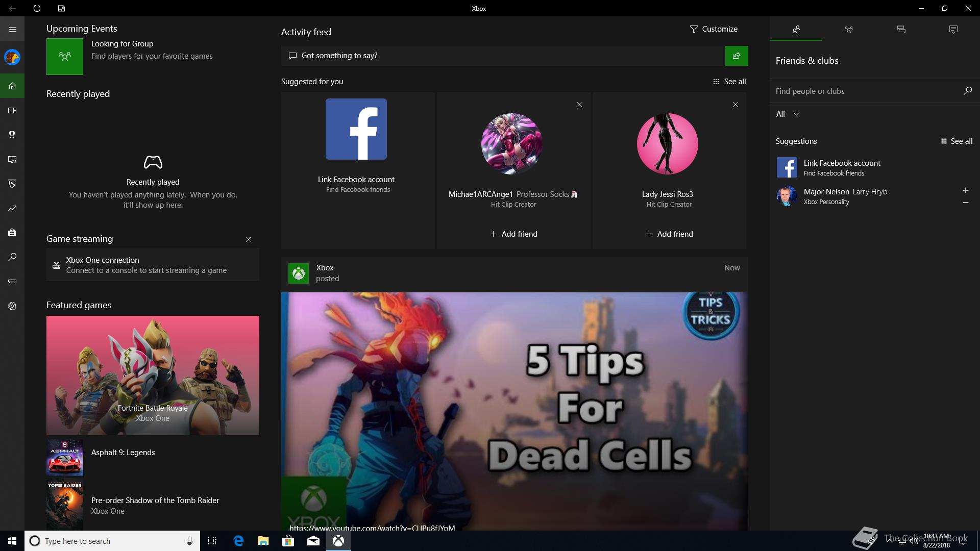This screenshot has width=980, height=551.
Task: Open Search magnifier in sidebar
Action: [12, 257]
